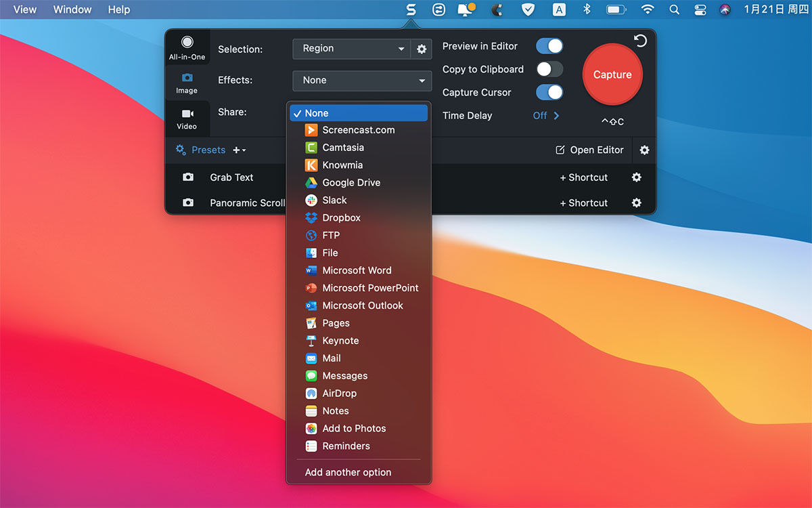Add shortcut for Grab Text preset

coord(584,177)
